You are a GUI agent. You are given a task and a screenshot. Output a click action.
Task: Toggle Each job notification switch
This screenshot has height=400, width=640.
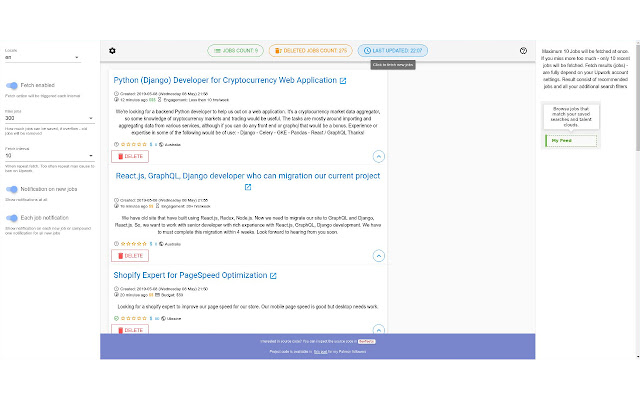point(12,218)
